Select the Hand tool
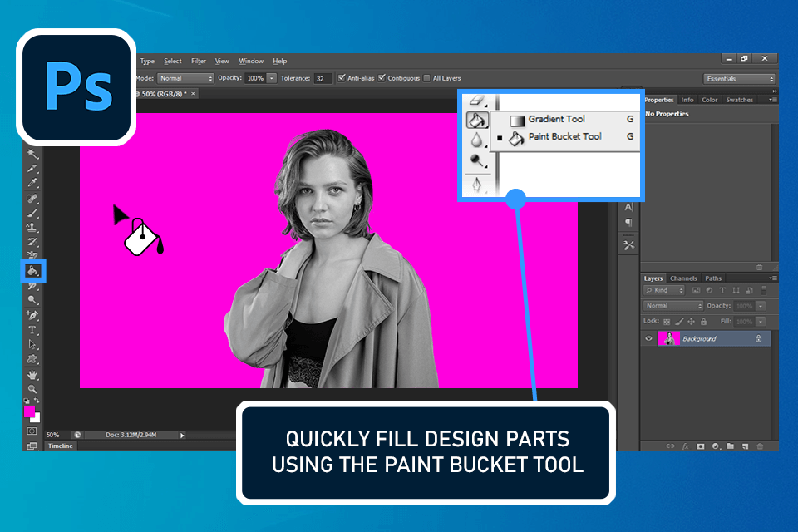Image resolution: width=798 pixels, height=532 pixels. pyautogui.click(x=32, y=375)
